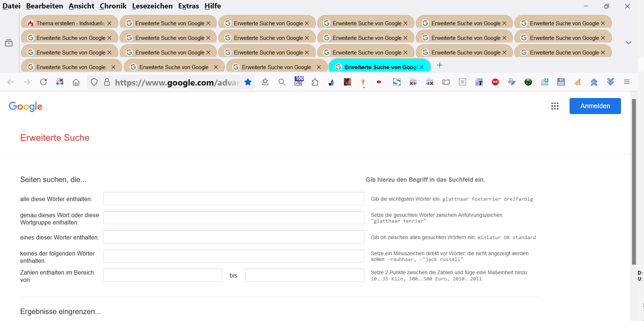Open a new tab with plus button

[x=440, y=65]
